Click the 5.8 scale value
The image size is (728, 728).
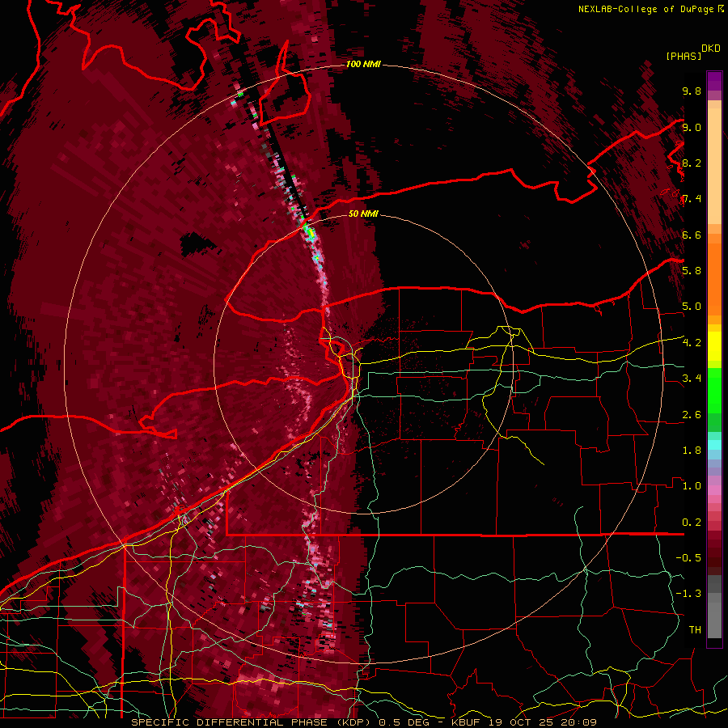point(692,271)
